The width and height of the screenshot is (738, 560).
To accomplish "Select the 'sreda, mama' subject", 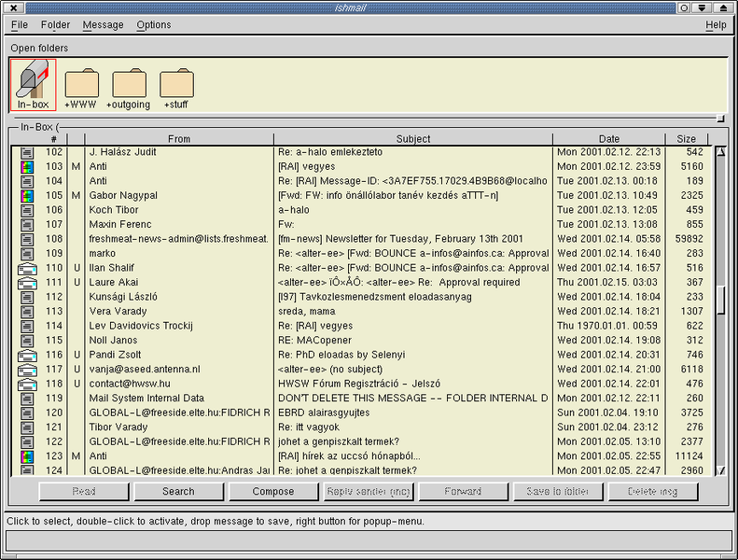I will [307, 312].
